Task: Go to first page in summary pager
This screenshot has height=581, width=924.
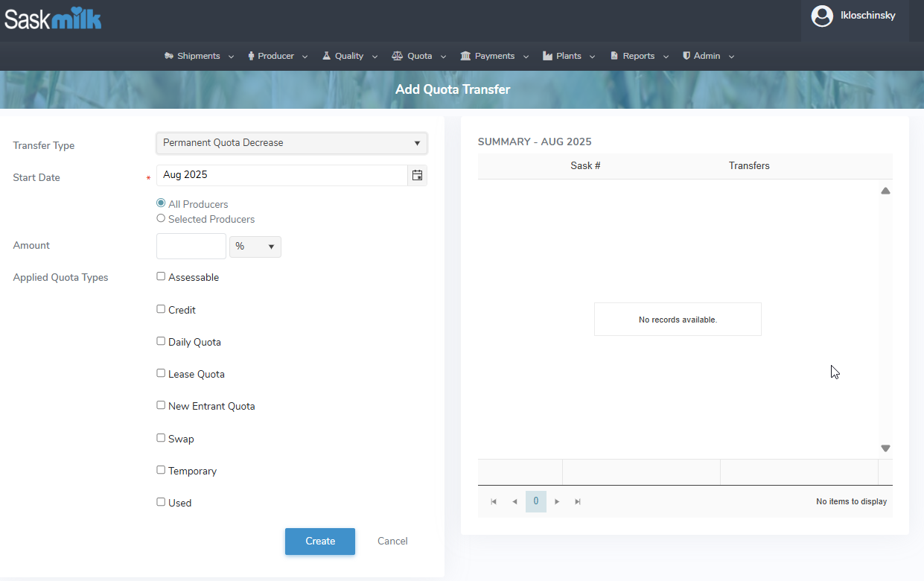Action: [494, 502]
